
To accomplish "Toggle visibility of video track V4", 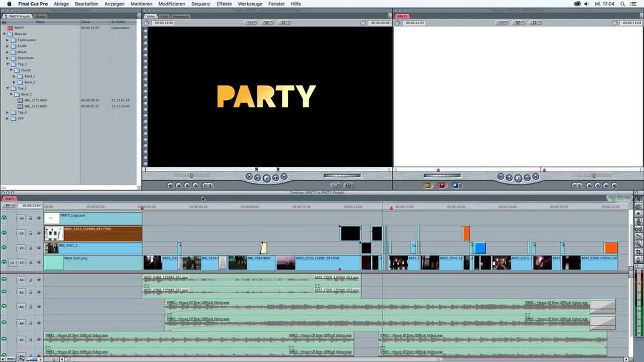I will pyautogui.click(x=4, y=218).
